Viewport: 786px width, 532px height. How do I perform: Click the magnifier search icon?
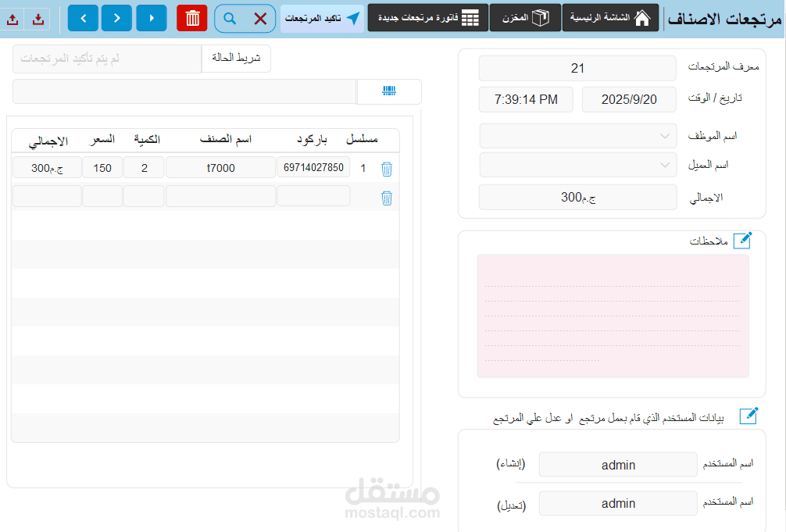click(x=230, y=19)
